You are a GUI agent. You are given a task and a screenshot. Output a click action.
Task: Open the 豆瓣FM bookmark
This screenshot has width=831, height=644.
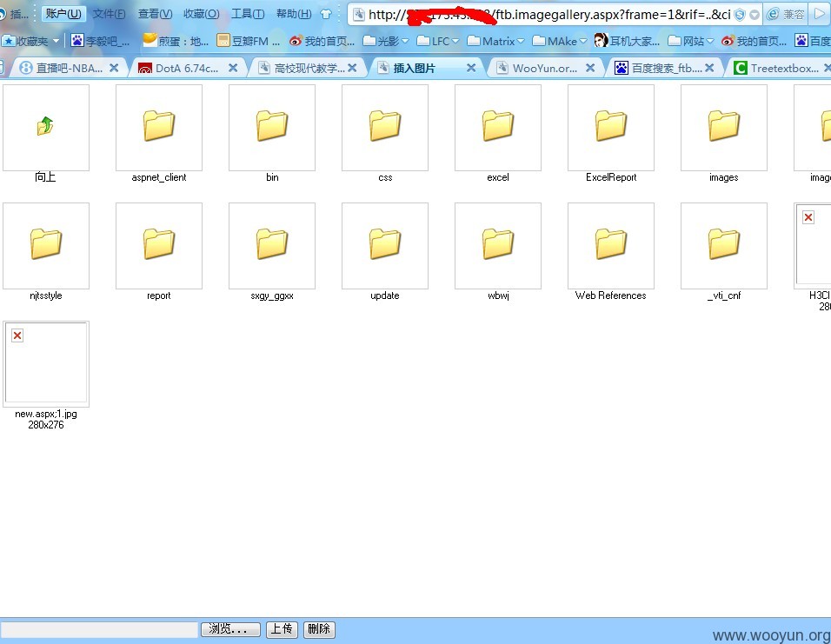tap(249, 41)
